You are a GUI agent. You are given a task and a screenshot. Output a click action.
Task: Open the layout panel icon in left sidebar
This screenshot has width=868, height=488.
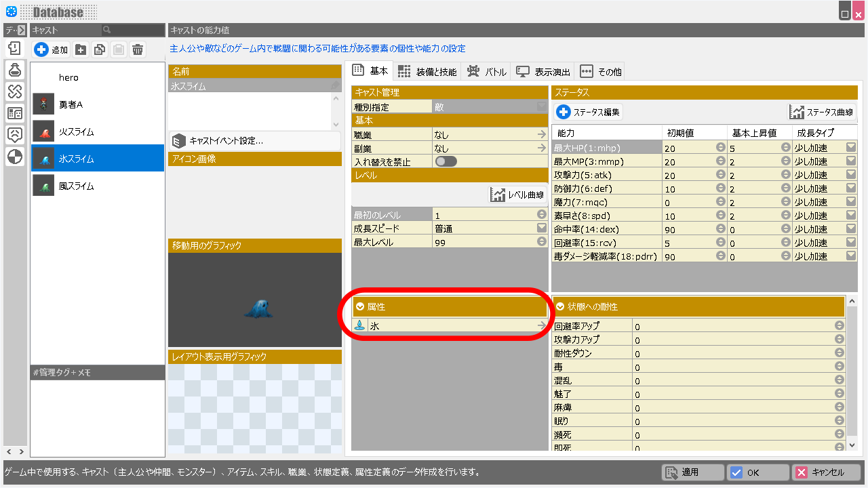pyautogui.click(x=15, y=113)
